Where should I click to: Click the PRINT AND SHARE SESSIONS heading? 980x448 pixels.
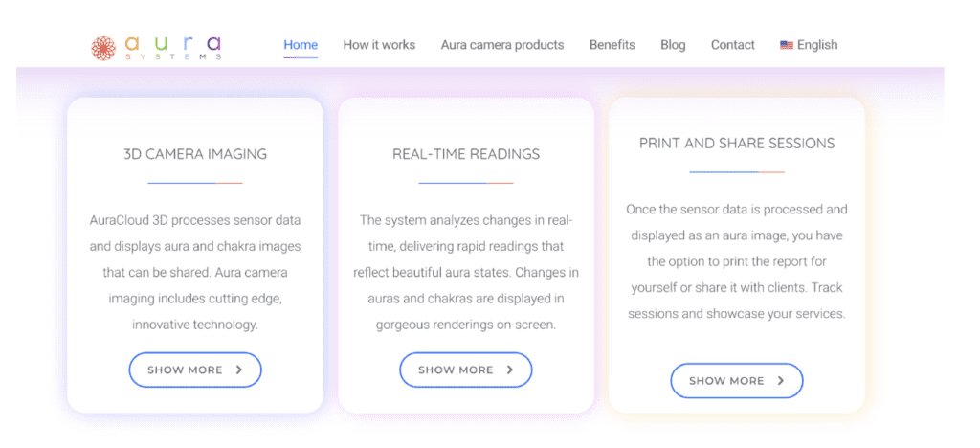[x=737, y=143]
